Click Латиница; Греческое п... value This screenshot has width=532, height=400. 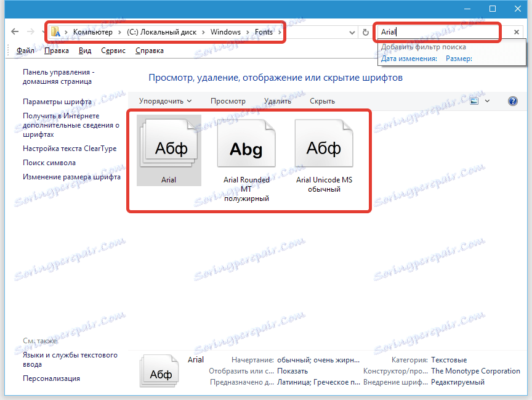[318, 382]
